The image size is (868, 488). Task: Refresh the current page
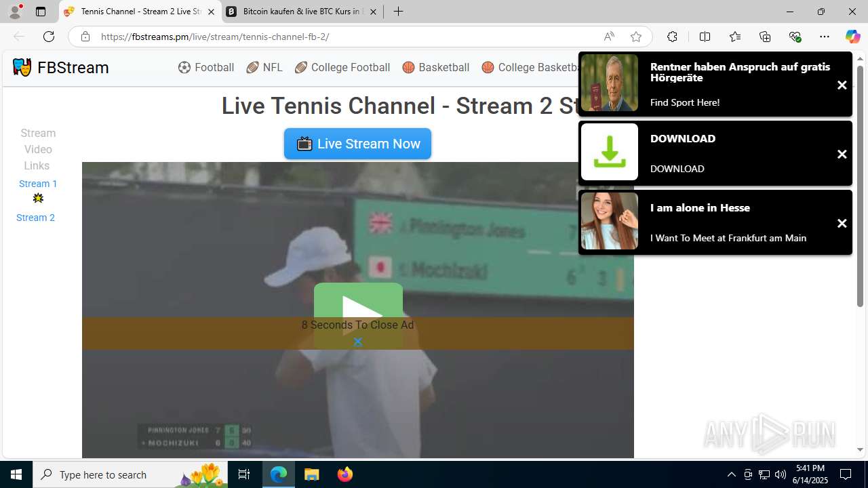coord(49,37)
